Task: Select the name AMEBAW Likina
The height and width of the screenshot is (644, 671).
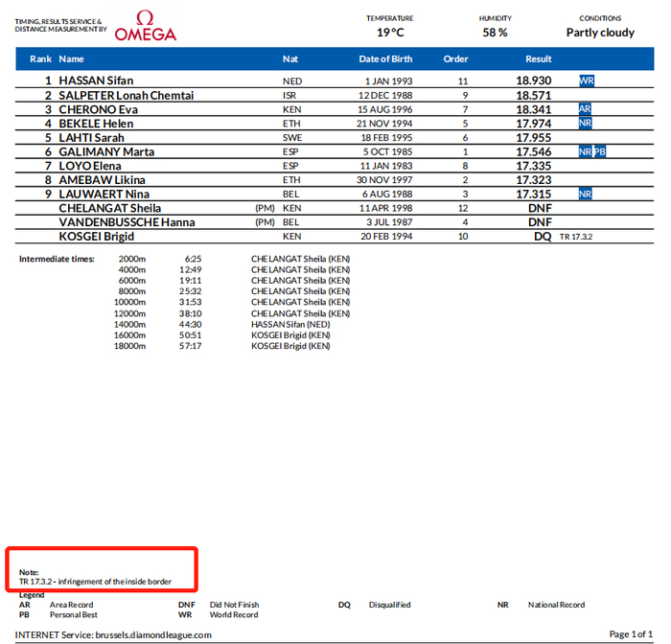Action: click(102, 180)
